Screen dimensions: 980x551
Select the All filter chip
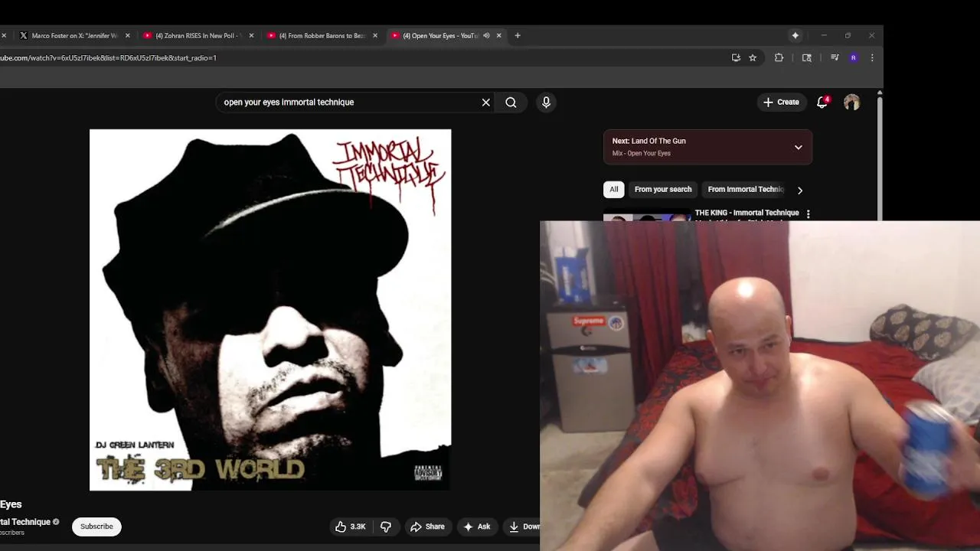[613, 189]
